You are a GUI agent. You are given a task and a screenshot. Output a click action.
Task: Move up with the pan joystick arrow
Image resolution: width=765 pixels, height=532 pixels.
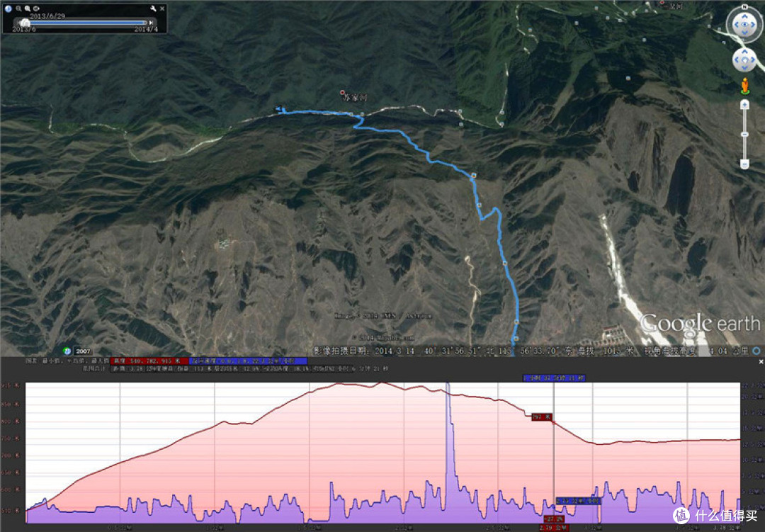point(744,52)
